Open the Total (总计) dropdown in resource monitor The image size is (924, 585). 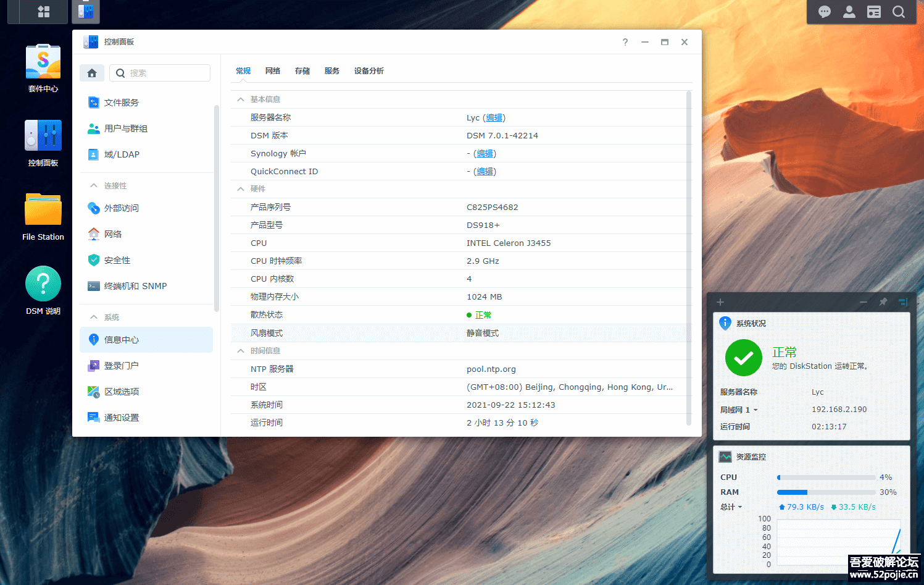pyautogui.click(x=731, y=507)
